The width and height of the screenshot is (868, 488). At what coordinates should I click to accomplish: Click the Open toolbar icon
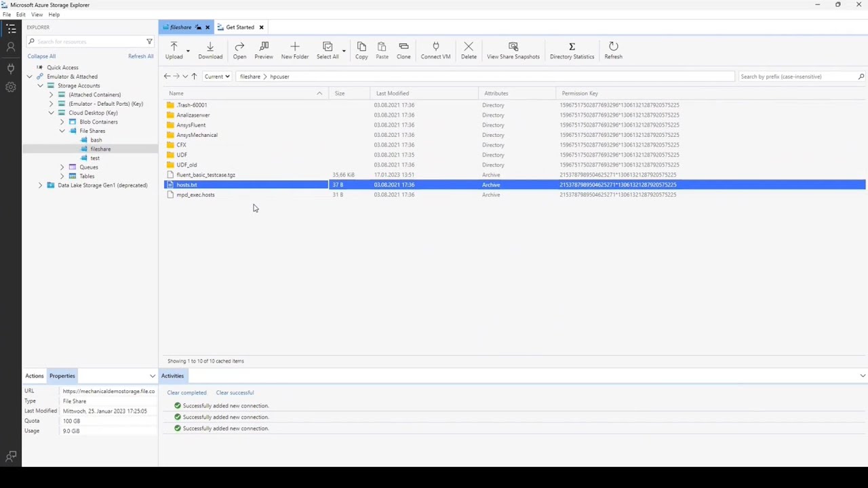(239, 46)
